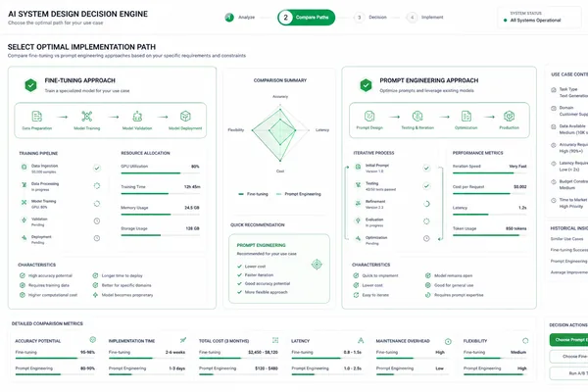Viewport: 588px width, 392px height.
Task: Click the Initial Prompt completed checkmark
Action: (x=426, y=168)
